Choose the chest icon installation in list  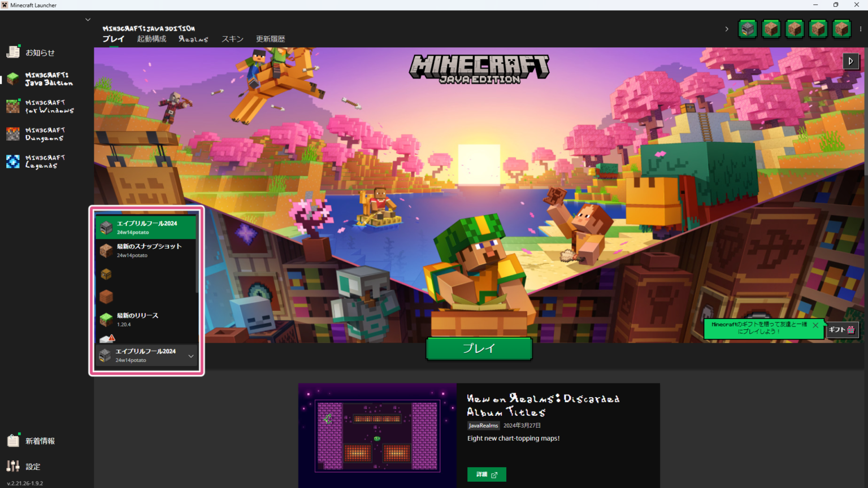pos(106,274)
